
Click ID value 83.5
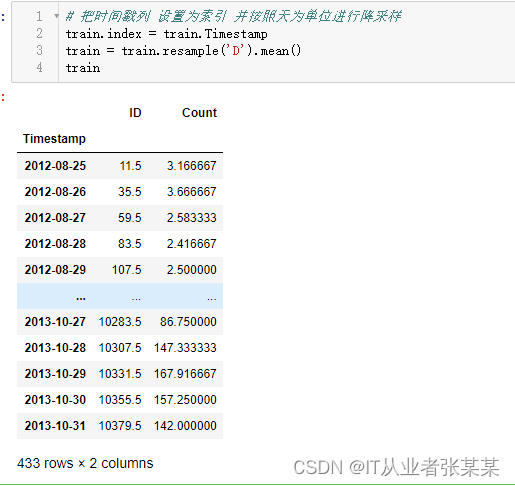tap(130, 244)
